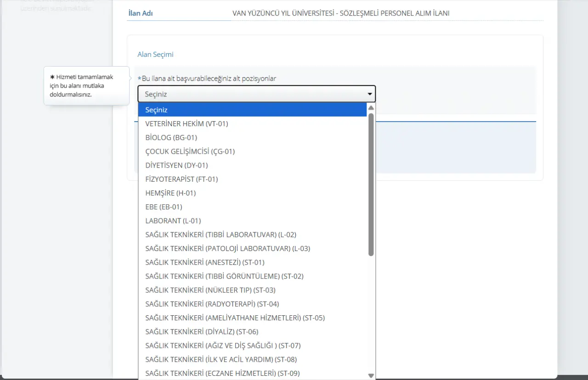Click the list scrollbar up arrow
The image size is (588, 380).
pyautogui.click(x=371, y=108)
